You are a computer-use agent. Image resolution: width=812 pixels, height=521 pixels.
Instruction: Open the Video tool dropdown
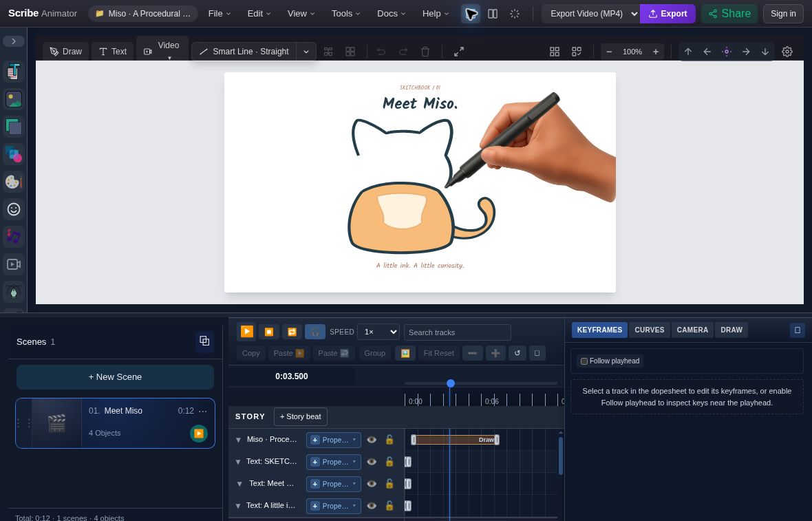tap(162, 50)
